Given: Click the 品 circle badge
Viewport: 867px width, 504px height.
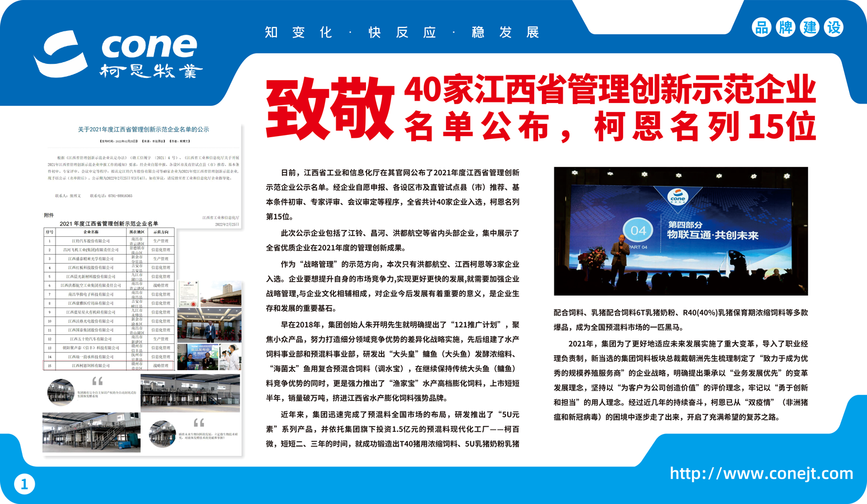Looking at the screenshot, I should pyautogui.click(x=761, y=27).
